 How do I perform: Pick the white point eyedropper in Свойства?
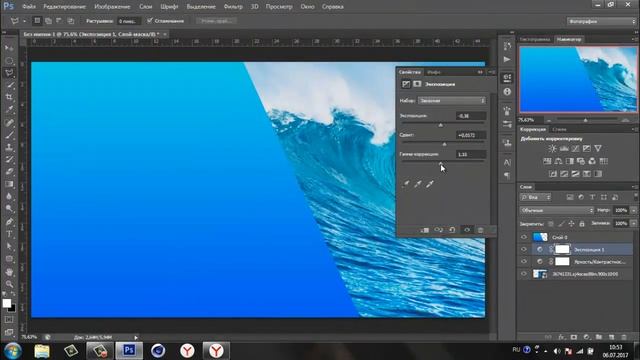[430, 184]
